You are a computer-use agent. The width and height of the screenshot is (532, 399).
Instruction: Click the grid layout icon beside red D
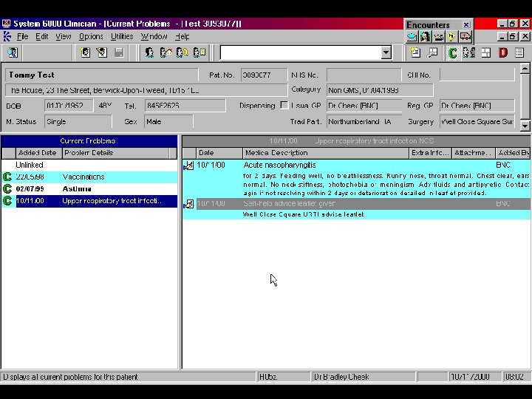pyautogui.click(x=486, y=52)
